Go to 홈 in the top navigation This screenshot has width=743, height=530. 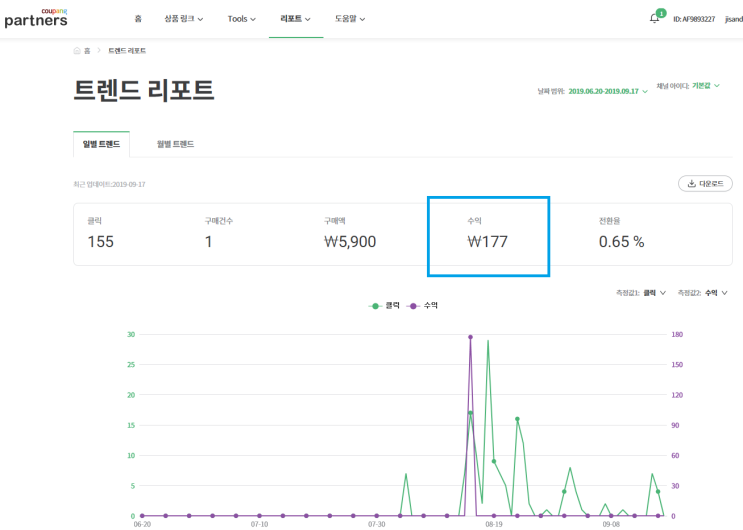tap(138, 19)
